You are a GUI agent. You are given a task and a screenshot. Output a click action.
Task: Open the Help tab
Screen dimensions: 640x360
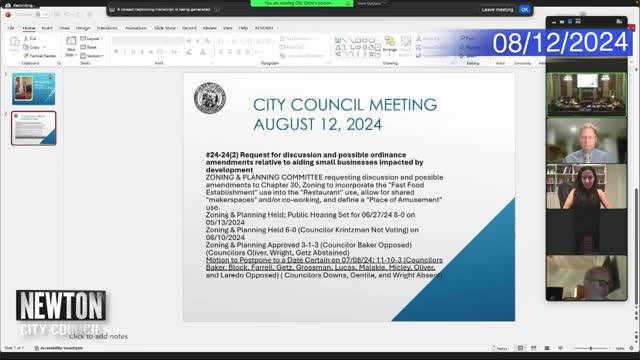(243, 28)
